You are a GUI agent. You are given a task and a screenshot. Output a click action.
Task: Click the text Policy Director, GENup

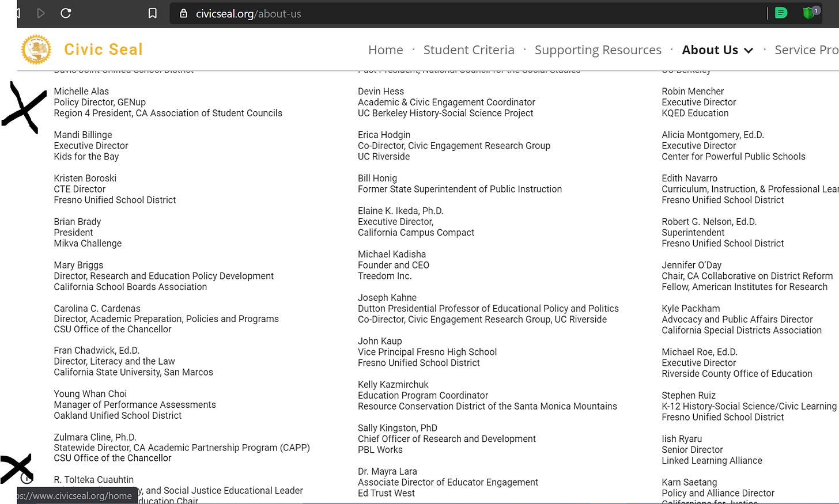click(x=100, y=102)
